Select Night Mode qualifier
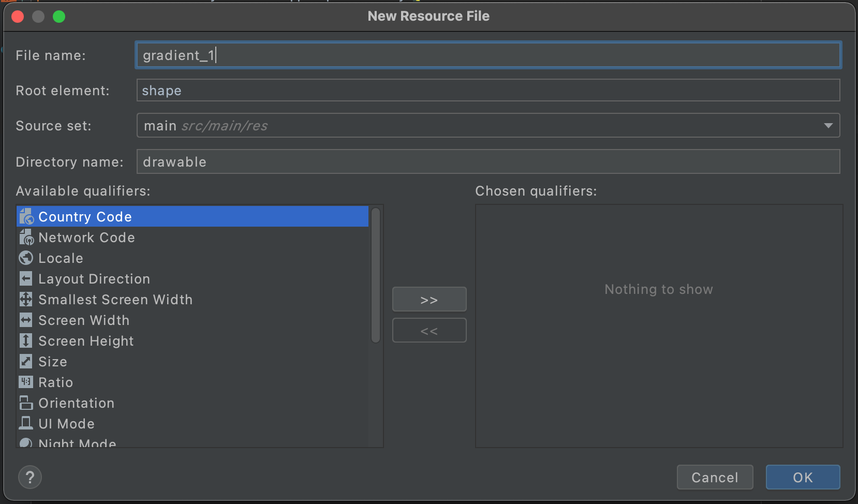The width and height of the screenshot is (858, 504). point(193,441)
